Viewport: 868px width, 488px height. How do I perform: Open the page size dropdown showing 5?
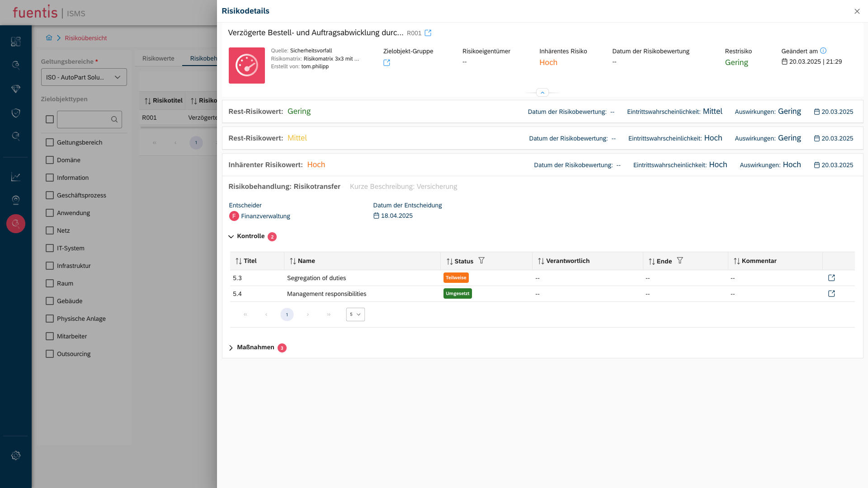coord(355,314)
